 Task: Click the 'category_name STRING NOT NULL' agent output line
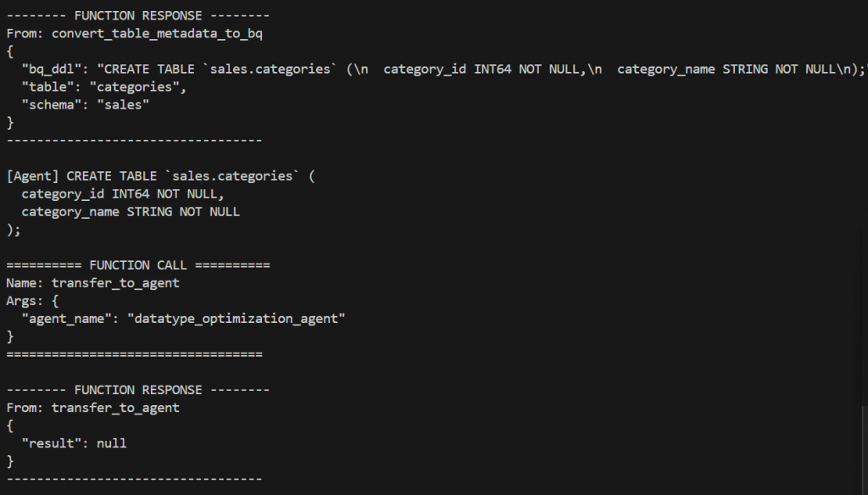tap(131, 212)
